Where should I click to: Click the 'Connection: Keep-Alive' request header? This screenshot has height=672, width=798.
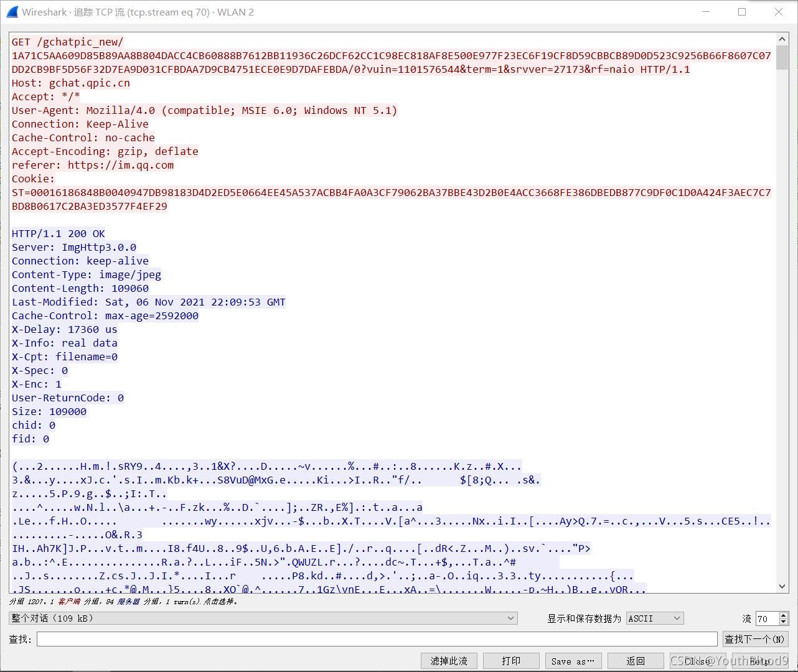[x=80, y=124]
